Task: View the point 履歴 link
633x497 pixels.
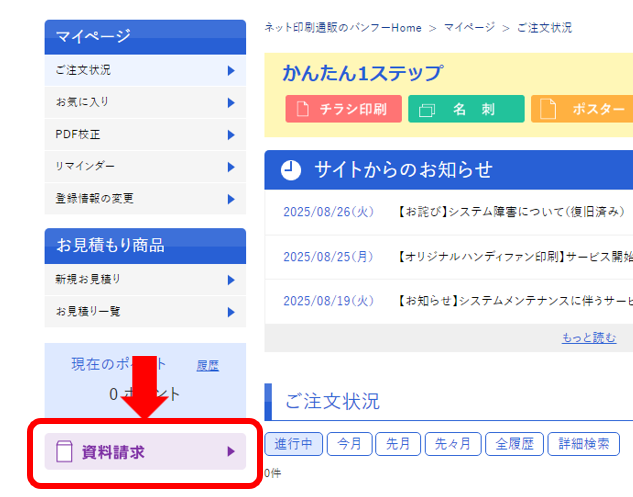Action: (207, 366)
